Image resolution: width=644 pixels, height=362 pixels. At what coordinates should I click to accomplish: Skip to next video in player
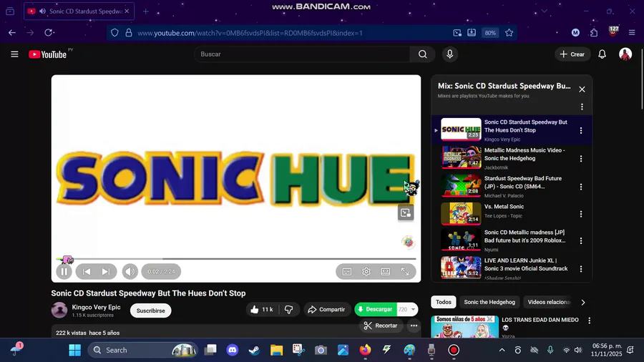tap(106, 272)
